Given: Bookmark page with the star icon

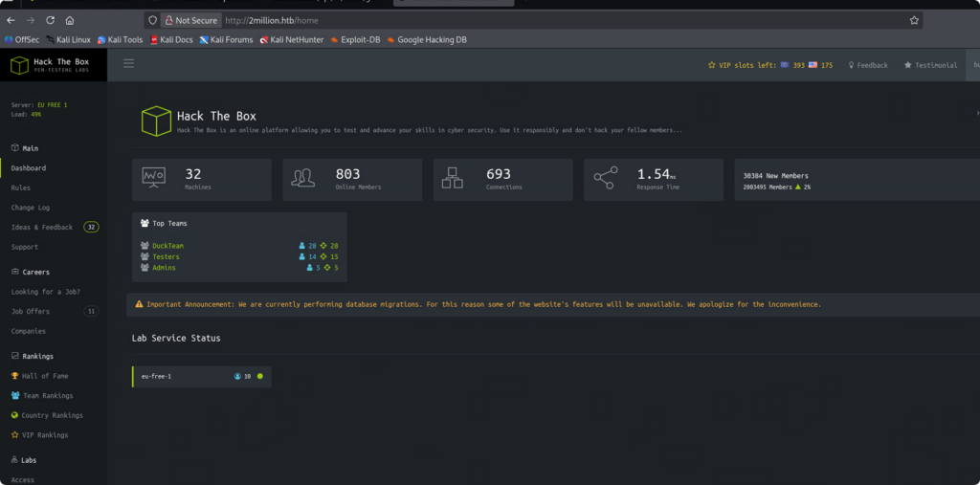Looking at the screenshot, I should 914,20.
